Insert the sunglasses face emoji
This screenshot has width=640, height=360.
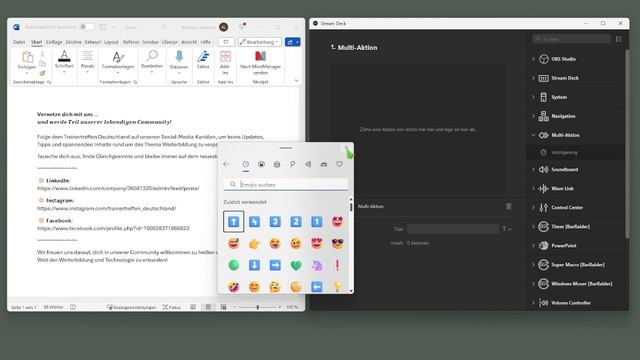[x=338, y=244]
